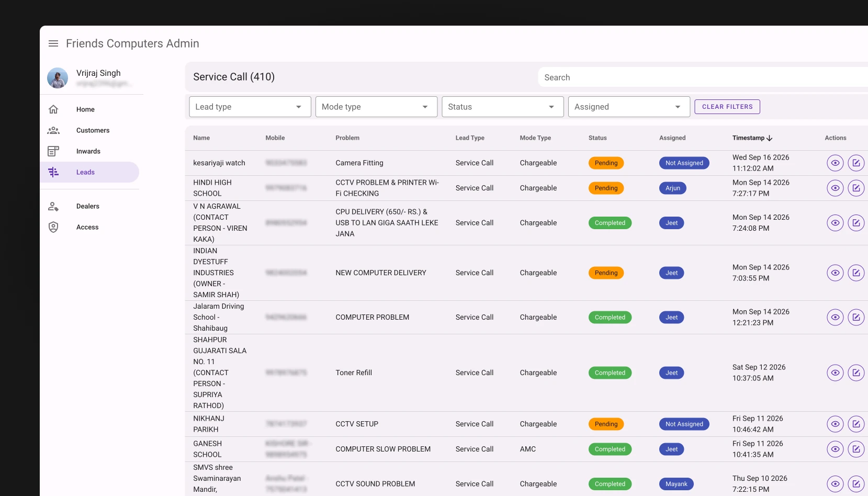
Task: Click the CLEAR FILTERS button
Action: click(x=727, y=107)
